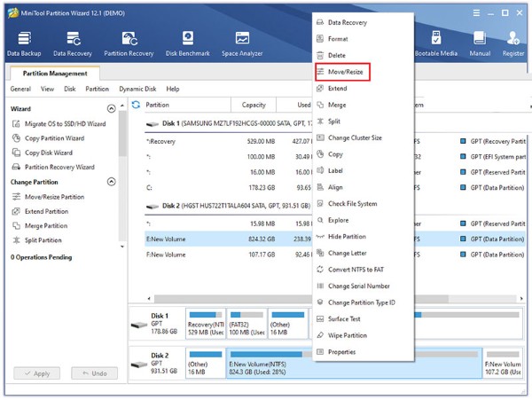Click the refresh icon beside Partition column
Image resolution: width=532 pixels, height=400 pixels.
tap(136, 105)
